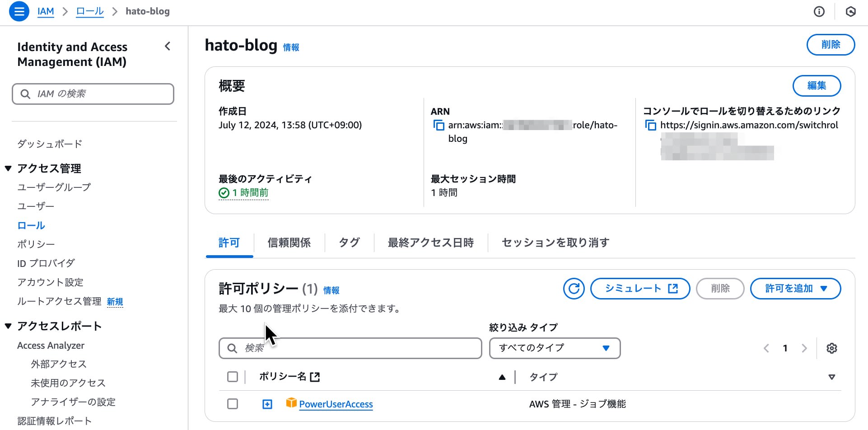Screen dimensions: 868x430
Task: Click the 編集 button in 概要
Action: point(817,86)
